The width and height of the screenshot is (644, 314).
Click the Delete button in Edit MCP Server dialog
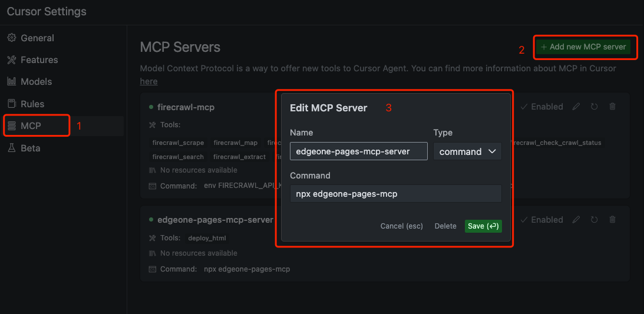click(x=445, y=226)
